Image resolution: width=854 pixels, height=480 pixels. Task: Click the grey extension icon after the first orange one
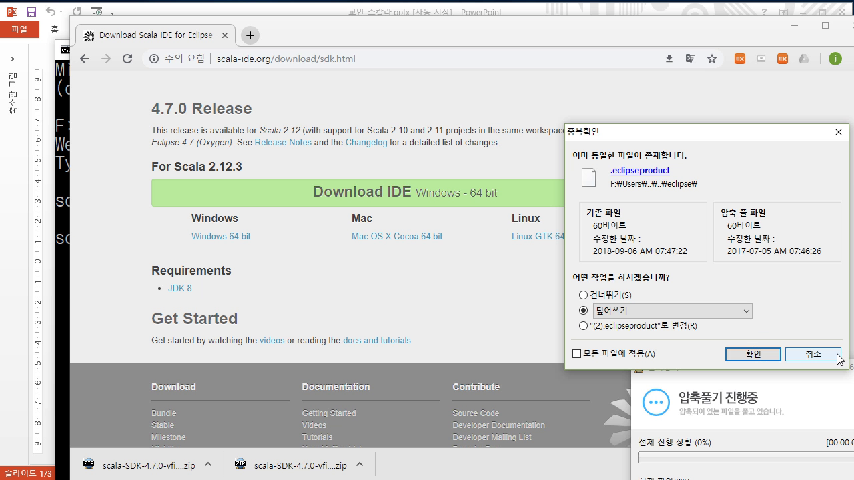[x=761, y=59]
